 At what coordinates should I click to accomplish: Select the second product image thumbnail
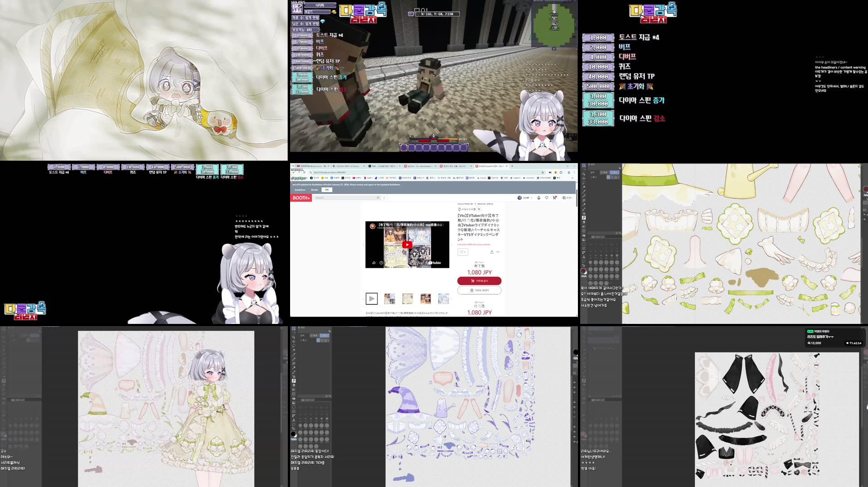(x=390, y=299)
